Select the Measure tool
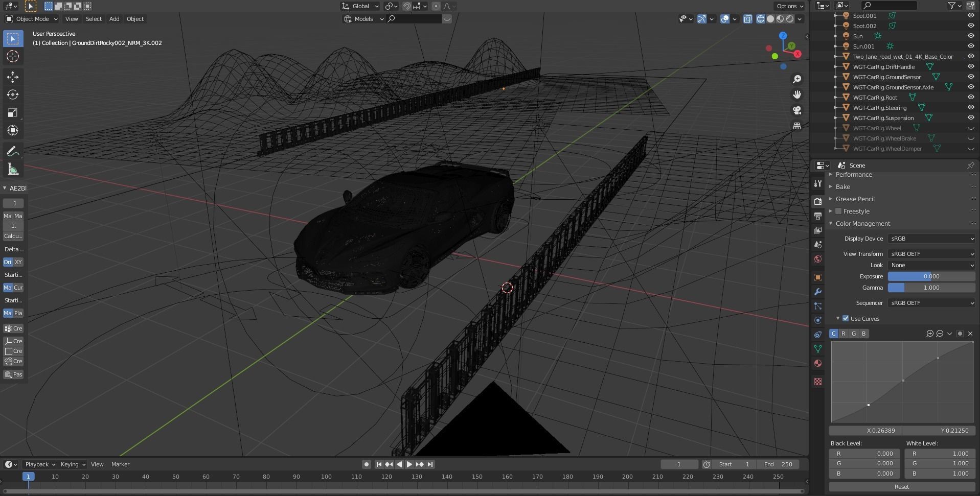Screen dimensions: 980x496 [x=12, y=169]
